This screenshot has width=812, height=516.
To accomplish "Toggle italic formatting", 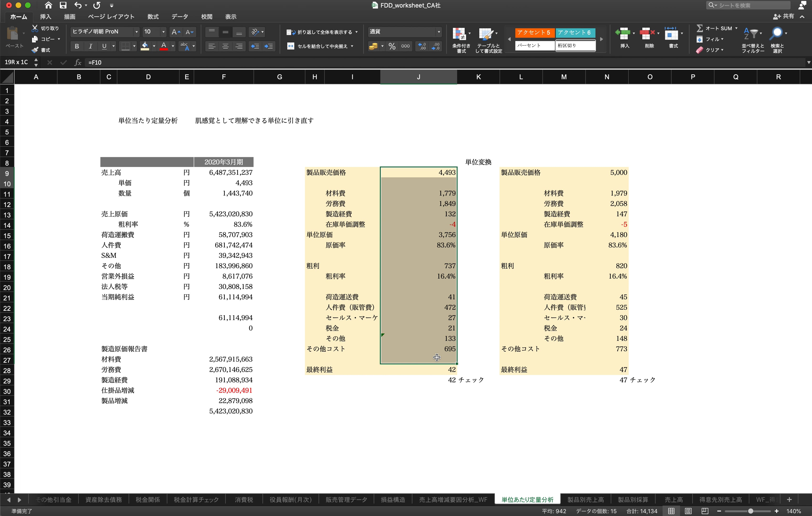I will pos(90,46).
